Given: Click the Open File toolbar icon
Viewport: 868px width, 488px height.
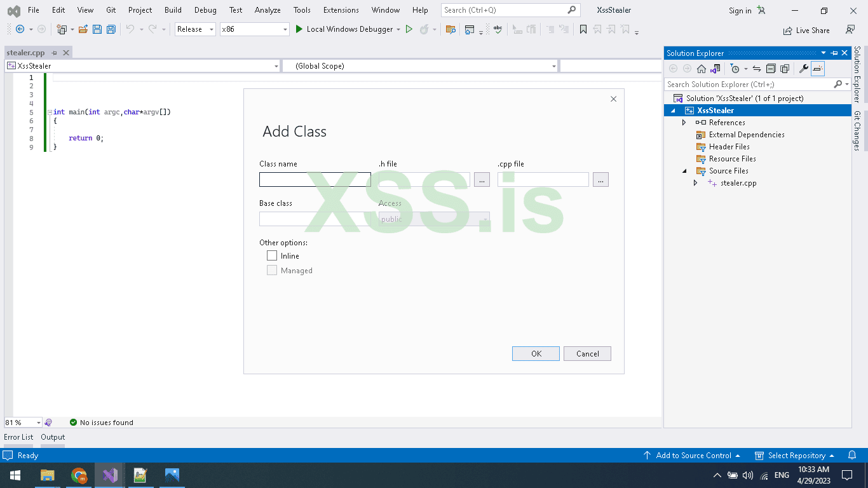Looking at the screenshot, I should (83, 29).
